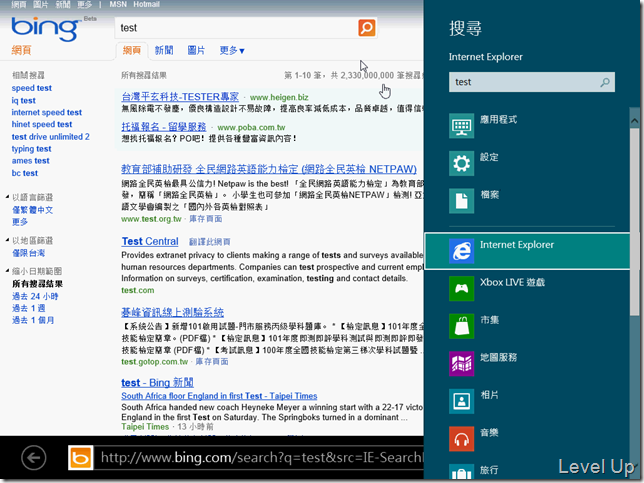Open the 'hinet speed test' related search

pyautogui.click(x=41, y=124)
